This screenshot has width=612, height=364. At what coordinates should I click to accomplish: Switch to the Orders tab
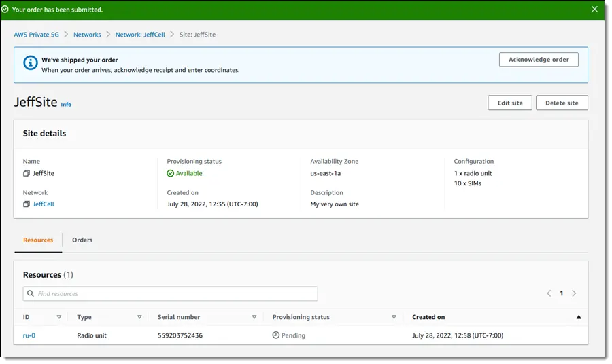[x=82, y=240]
